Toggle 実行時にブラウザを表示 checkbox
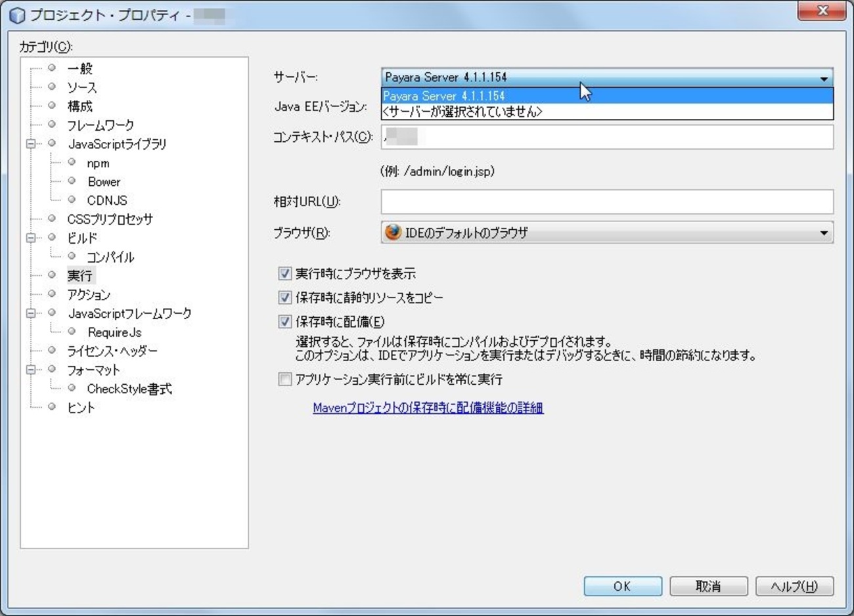 [x=285, y=273]
